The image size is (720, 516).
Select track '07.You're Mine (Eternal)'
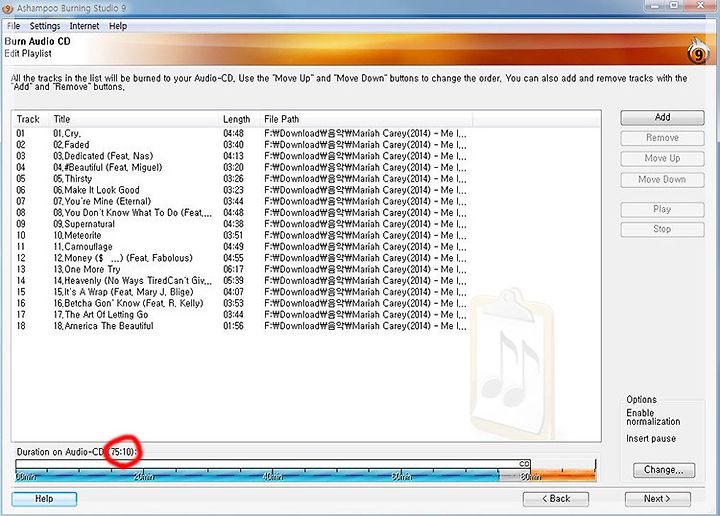(102, 202)
